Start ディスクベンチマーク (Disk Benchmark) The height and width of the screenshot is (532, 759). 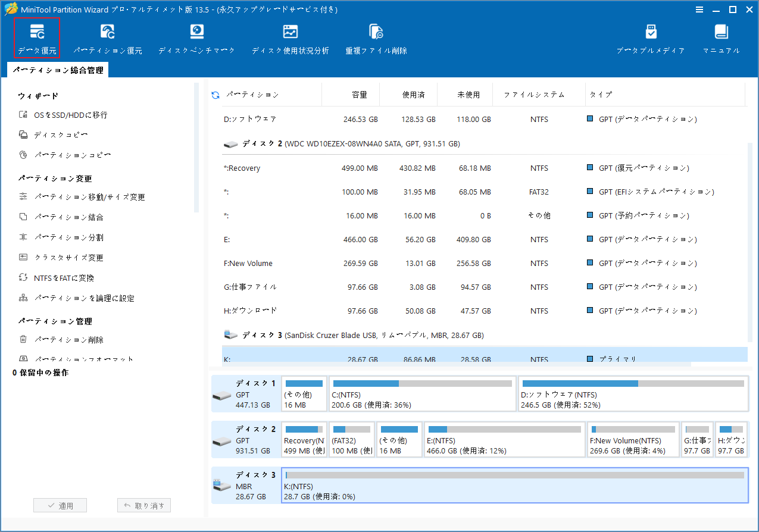196,37
